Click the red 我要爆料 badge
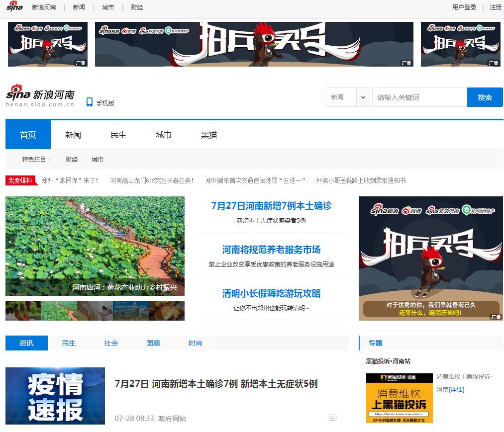504x432 pixels. 20,180
